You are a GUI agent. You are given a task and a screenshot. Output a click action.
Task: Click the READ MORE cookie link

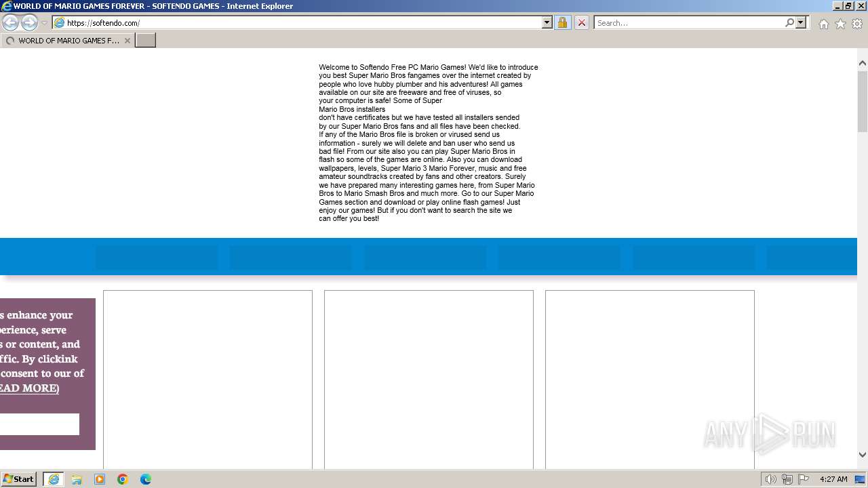pyautogui.click(x=29, y=388)
